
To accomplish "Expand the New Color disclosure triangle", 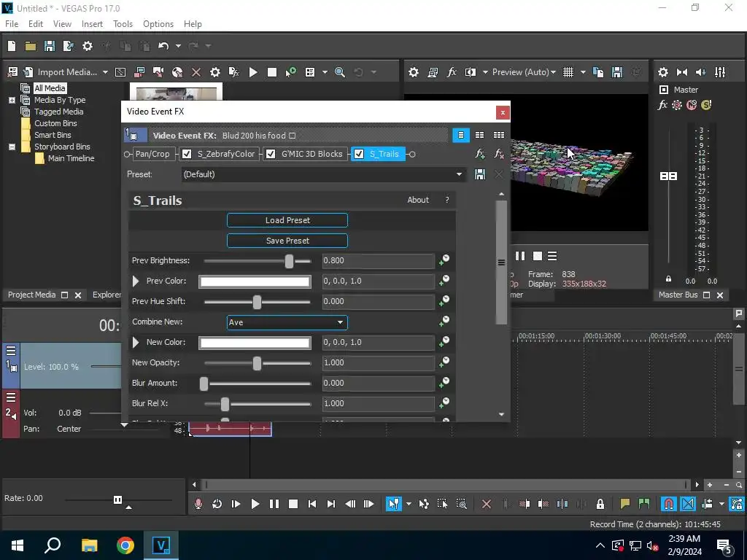I will pyautogui.click(x=136, y=343).
